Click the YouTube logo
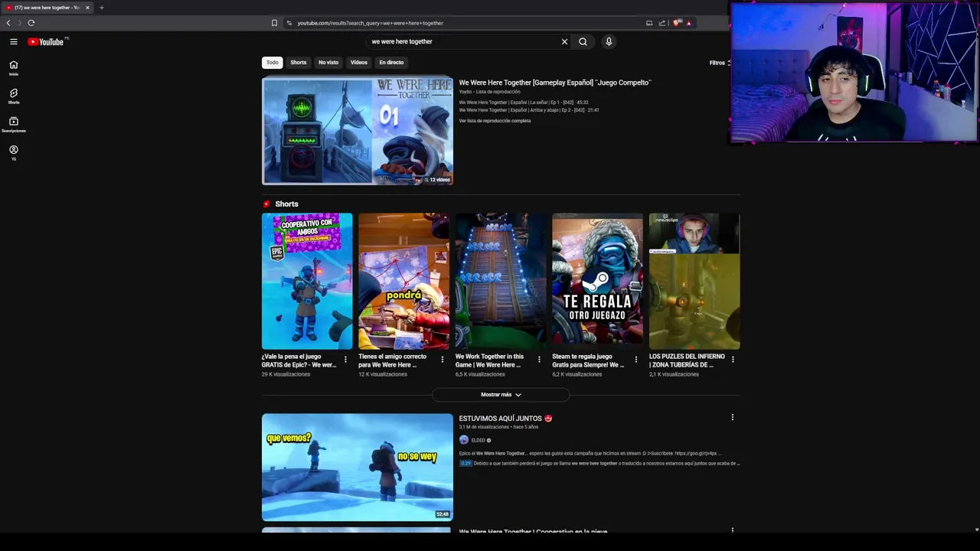Viewport: 980px width, 551px height. 47,41
